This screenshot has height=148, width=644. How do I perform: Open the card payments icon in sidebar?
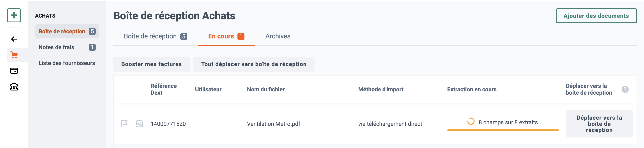click(x=14, y=71)
